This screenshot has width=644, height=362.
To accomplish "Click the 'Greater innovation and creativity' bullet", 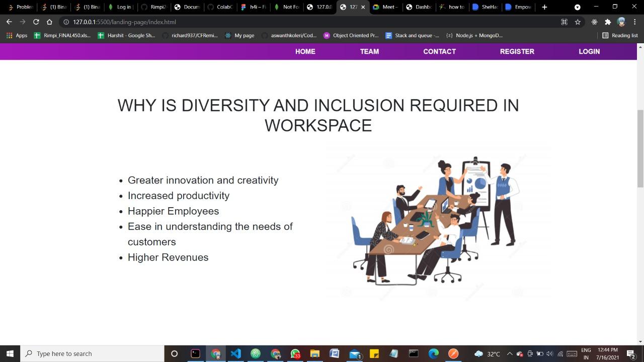I will pyautogui.click(x=203, y=180).
